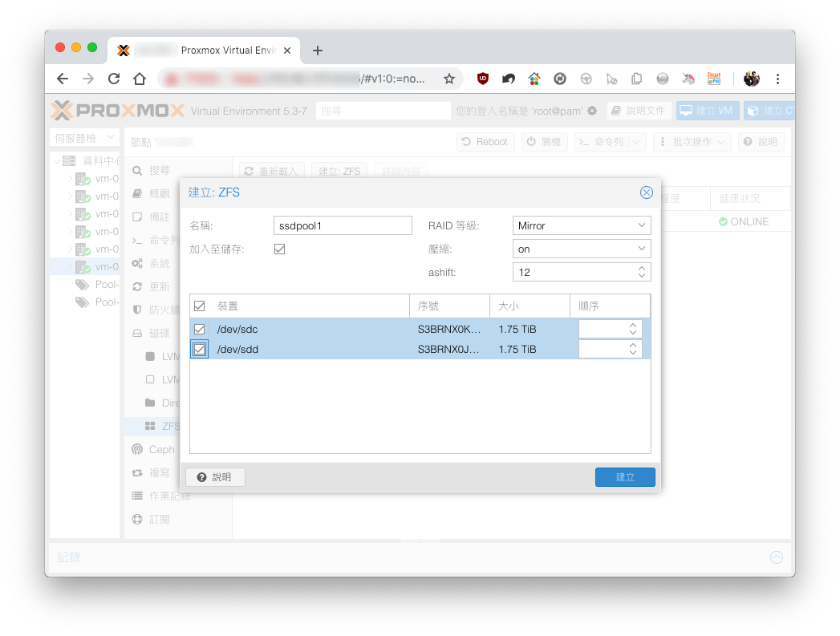Toggle the select-all devices header checkbox
The height and width of the screenshot is (636, 840).
199,306
